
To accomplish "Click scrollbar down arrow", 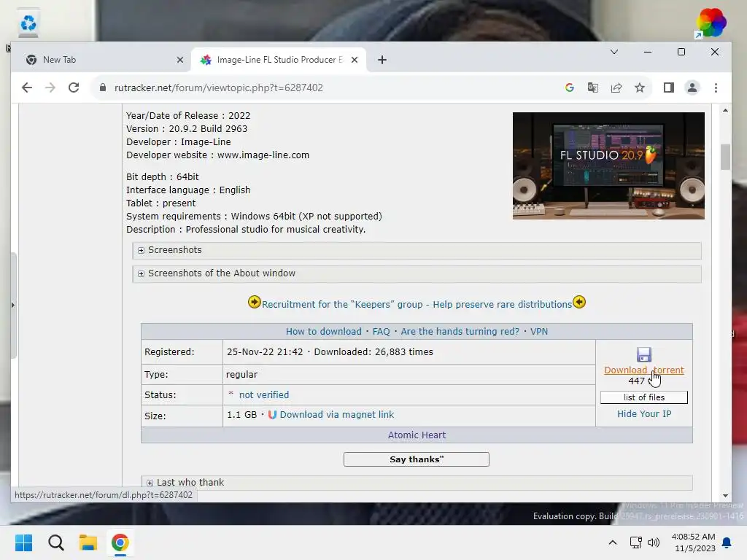I will (725, 496).
